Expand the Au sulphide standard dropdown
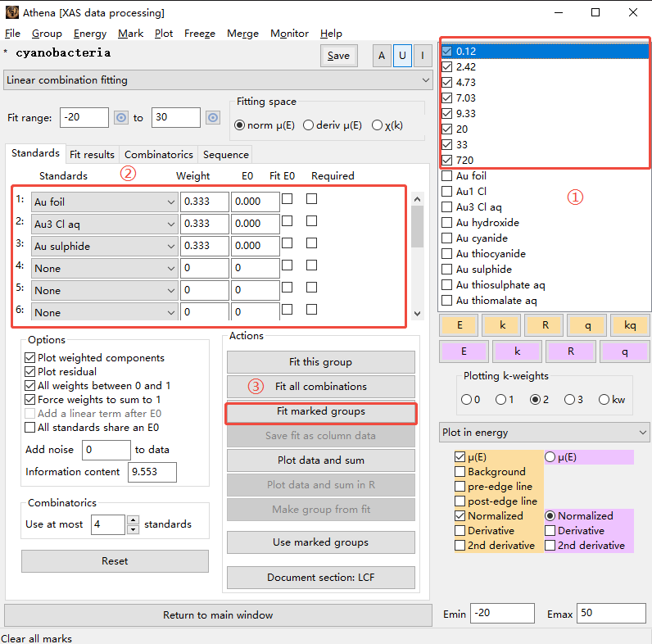The image size is (652, 644). 105,246
